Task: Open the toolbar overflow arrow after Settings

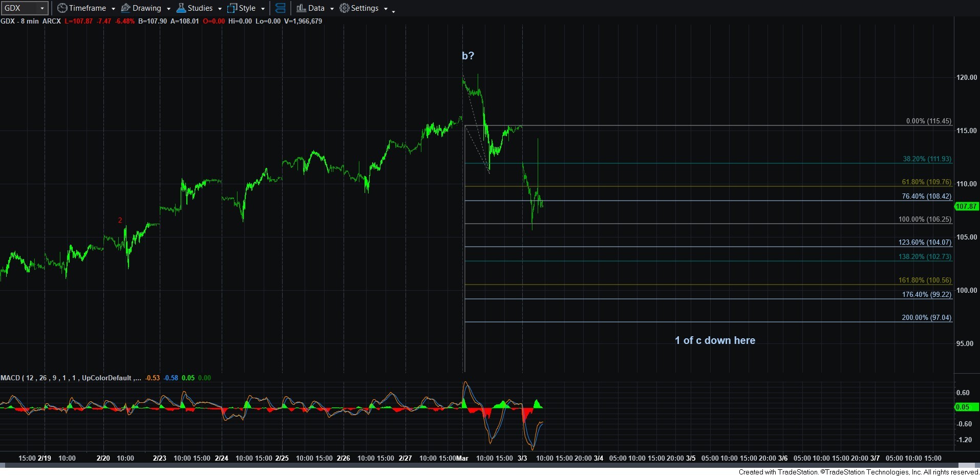Action: 393,11
